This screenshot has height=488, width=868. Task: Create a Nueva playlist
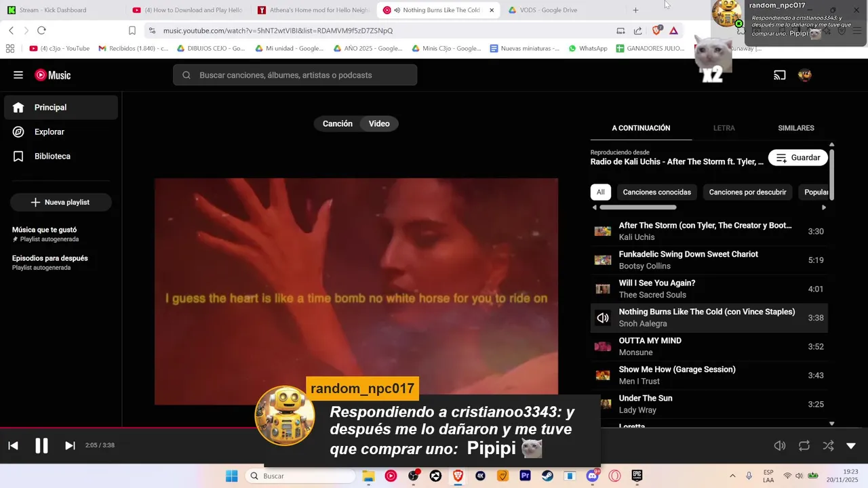coord(60,202)
